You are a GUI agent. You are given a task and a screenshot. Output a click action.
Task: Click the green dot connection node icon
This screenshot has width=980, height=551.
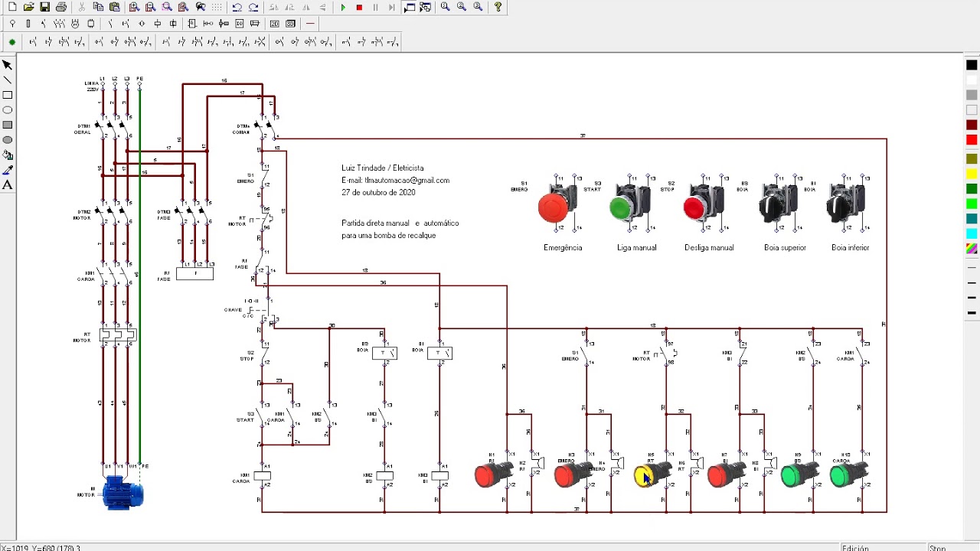tap(12, 42)
